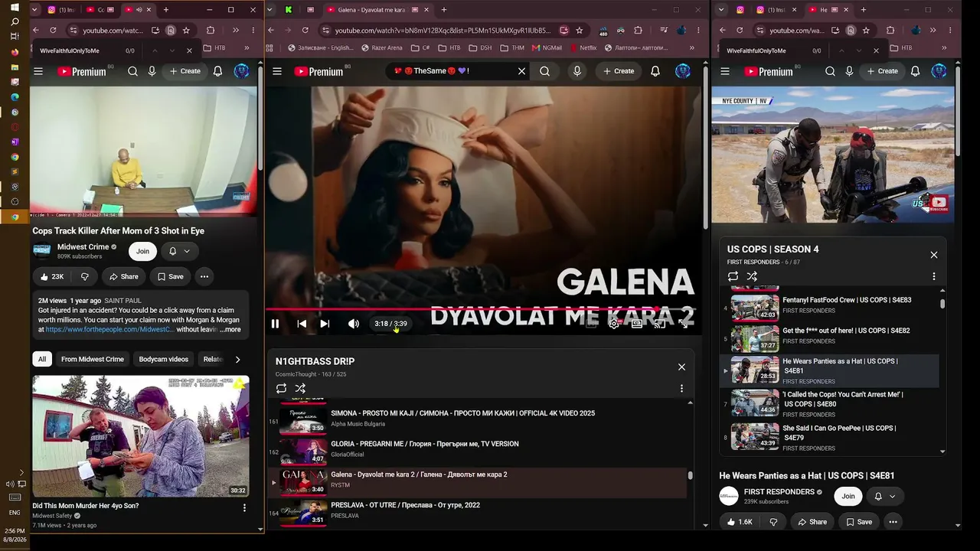
Task: Go to next find result in left window
Action: coord(172,51)
